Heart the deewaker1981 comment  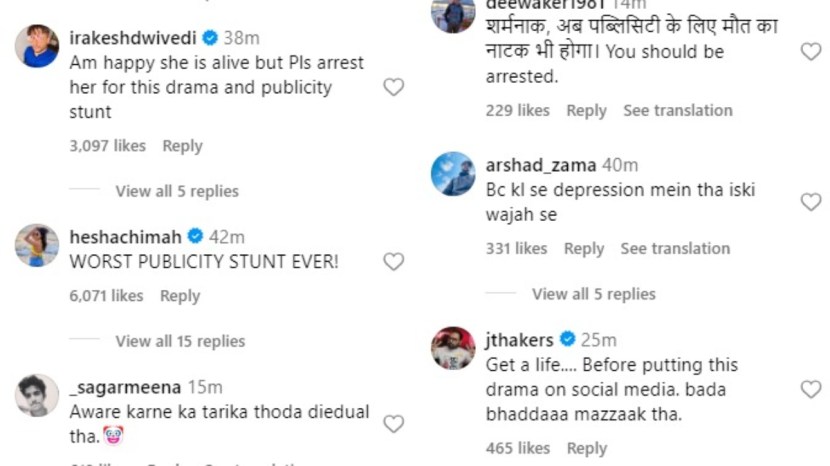point(811,52)
